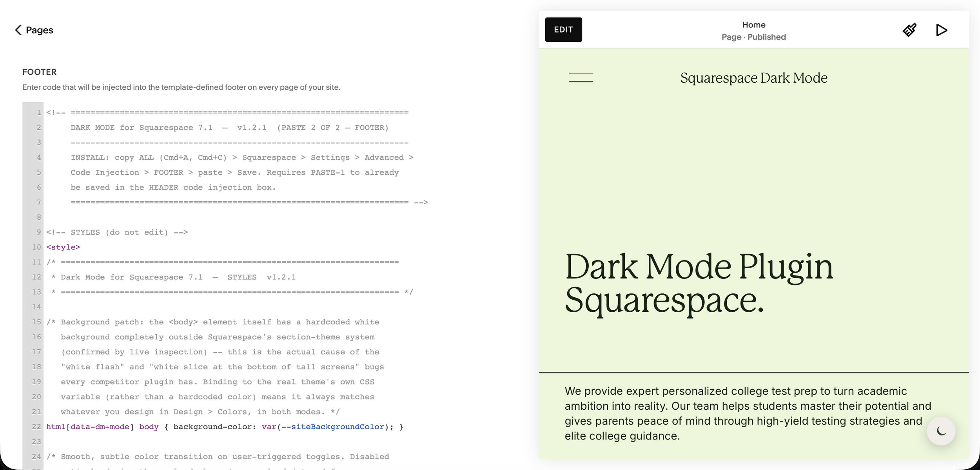Click --siteBackgroundColor variable on line 22
The height and width of the screenshot is (470, 980).
(333, 427)
